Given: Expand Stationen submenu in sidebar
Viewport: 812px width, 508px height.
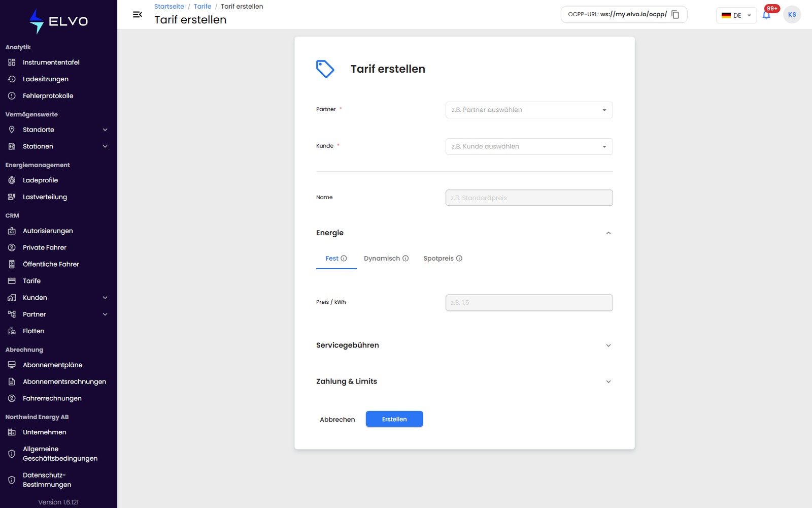Looking at the screenshot, I should click(105, 147).
